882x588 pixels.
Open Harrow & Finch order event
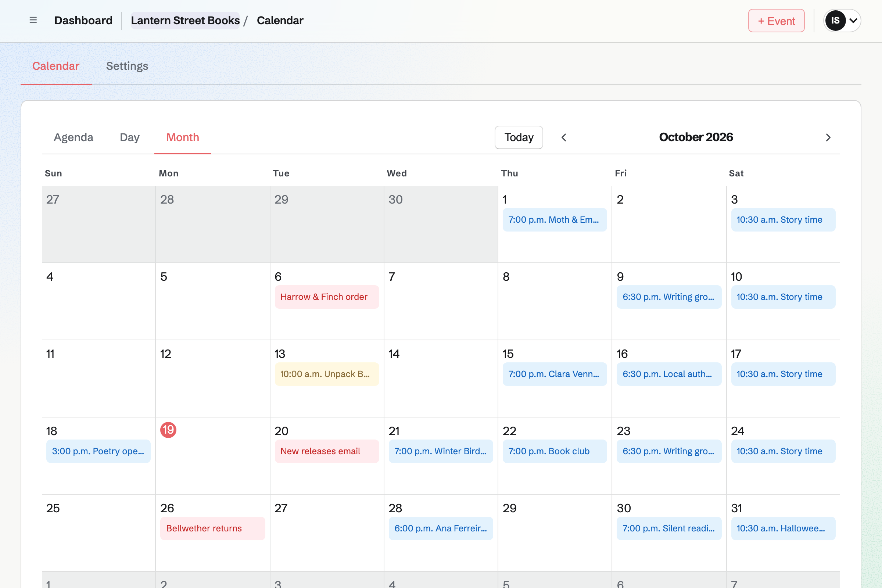coord(327,297)
